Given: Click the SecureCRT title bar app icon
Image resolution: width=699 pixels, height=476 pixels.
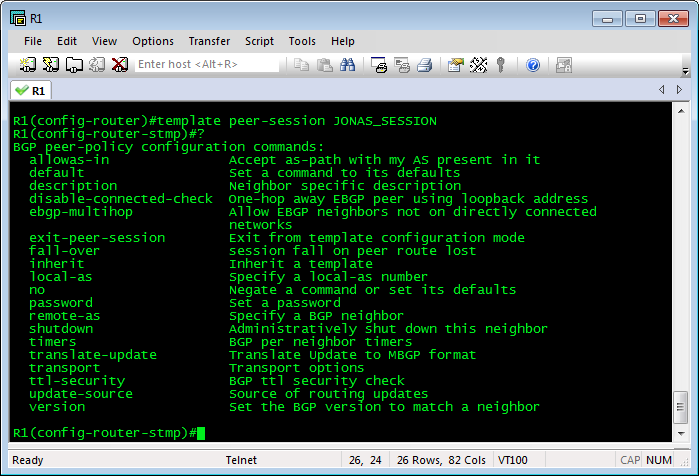Looking at the screenshot, I should [x=18, y=18].
